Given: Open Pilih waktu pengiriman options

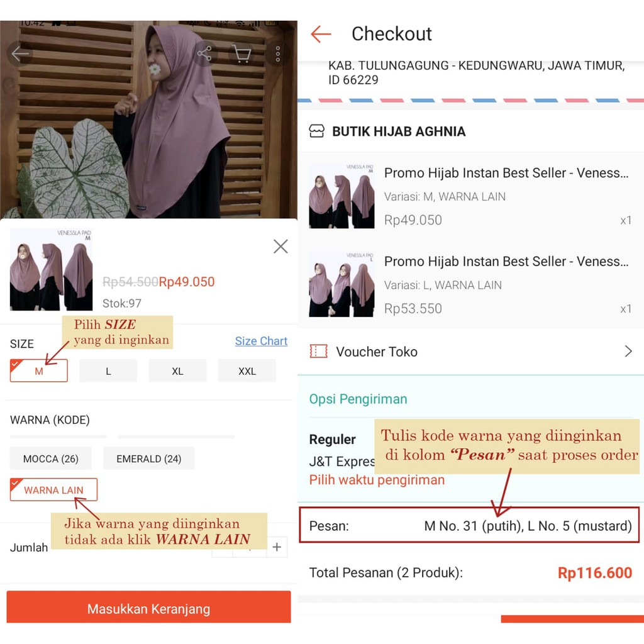Looking at the screenshot, I should pyautogui.click(x=377, y=480).
